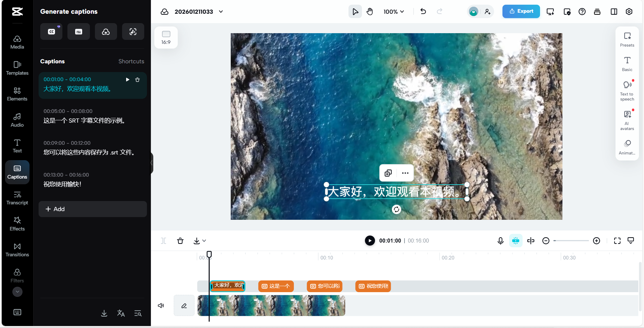Toggle fullscreen timeline preview mode
This screenshot has width=644, height=328.
(617, 241)
